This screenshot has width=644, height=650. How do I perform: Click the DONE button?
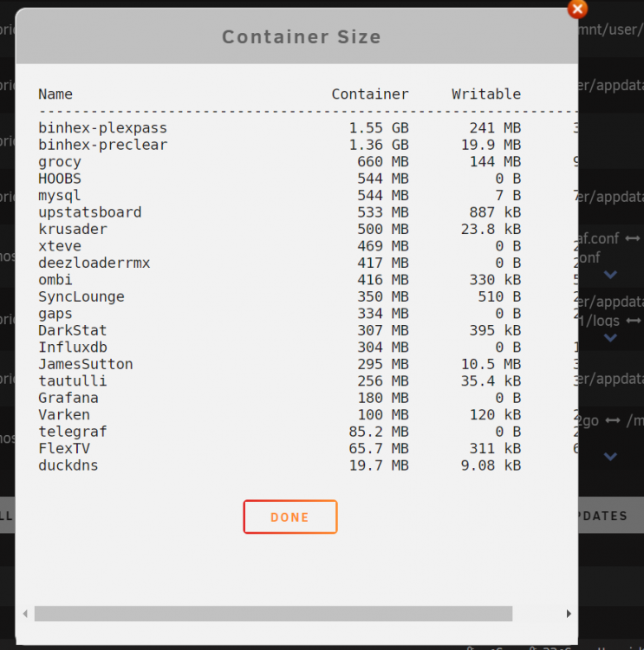click(290, 517)
